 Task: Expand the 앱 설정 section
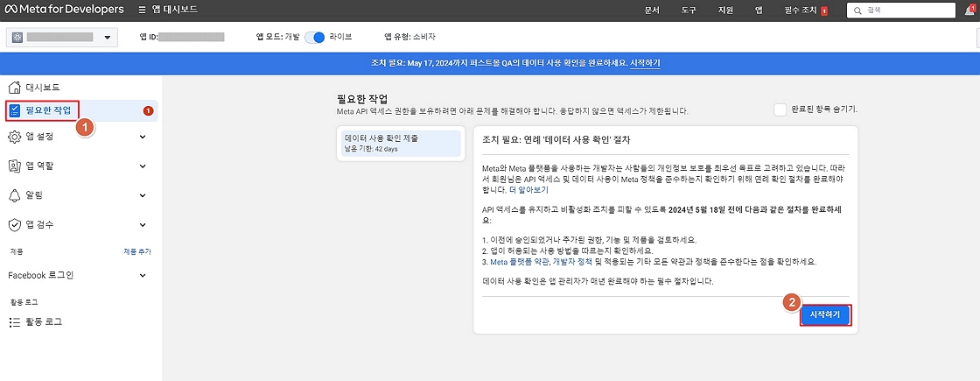click(x=143, y=137)
